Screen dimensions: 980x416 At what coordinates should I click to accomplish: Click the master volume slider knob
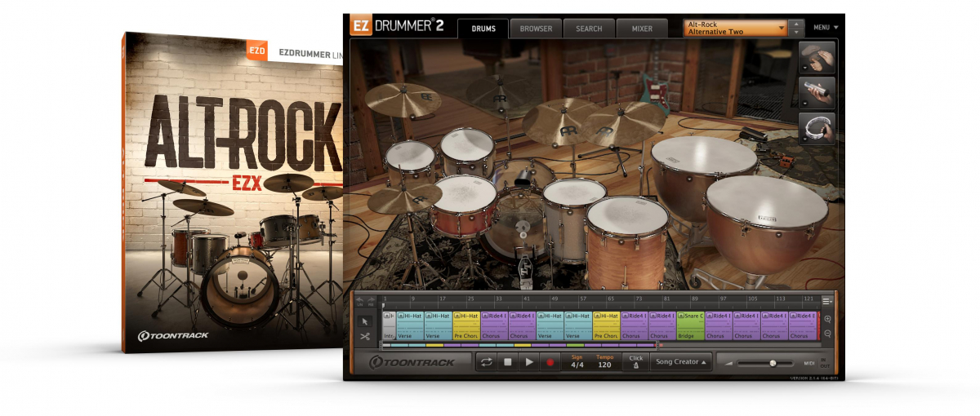(x=773, y=363)
